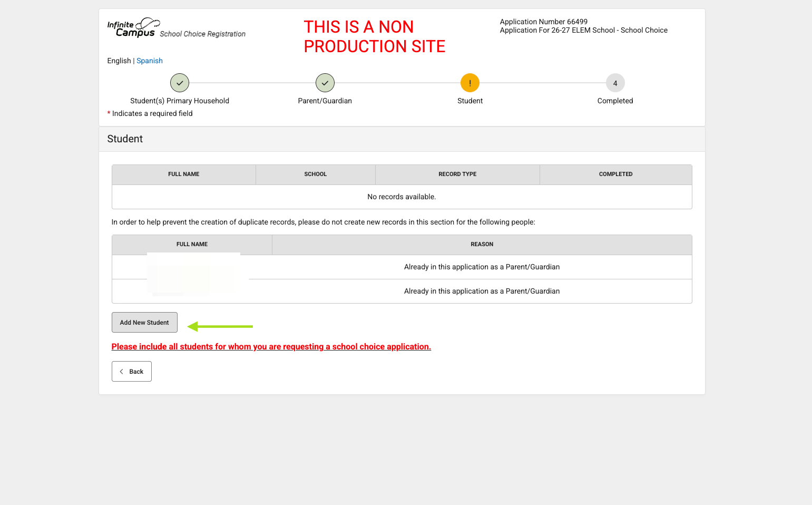
Task: Click 'School Choice Registration' title text
Action: pos(203,34)
